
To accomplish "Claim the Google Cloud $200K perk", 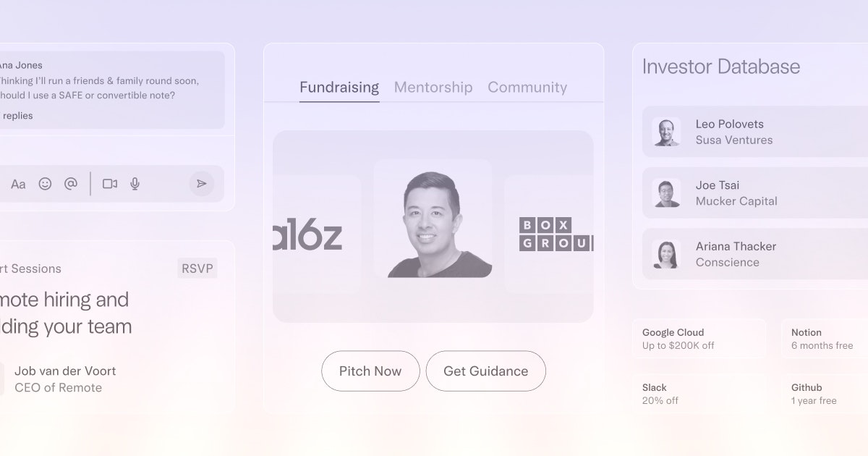I will (x=698, y=338).
